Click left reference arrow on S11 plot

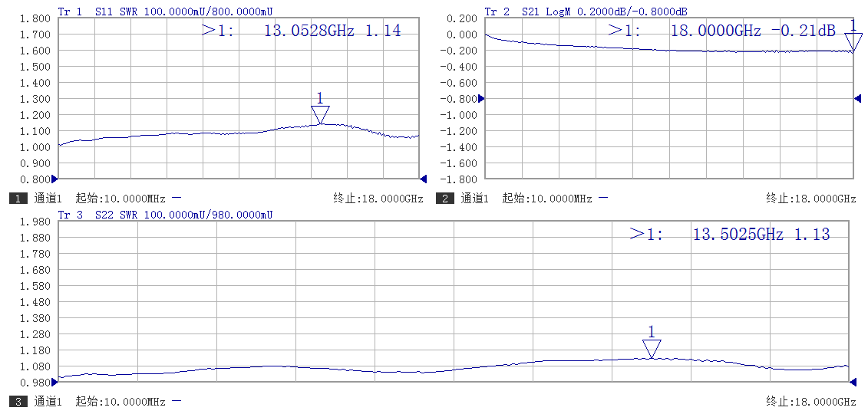coord(54,179)
